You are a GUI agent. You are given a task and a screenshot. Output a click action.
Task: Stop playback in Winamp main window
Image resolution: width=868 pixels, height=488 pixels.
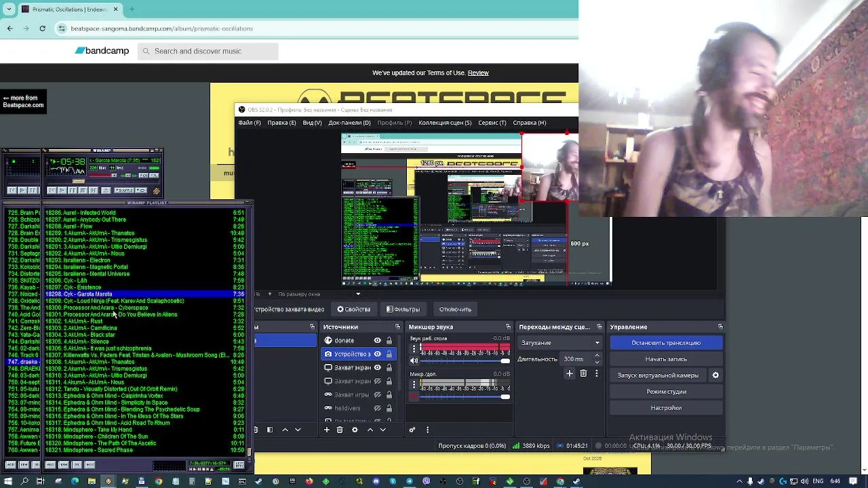coord(83,190)
